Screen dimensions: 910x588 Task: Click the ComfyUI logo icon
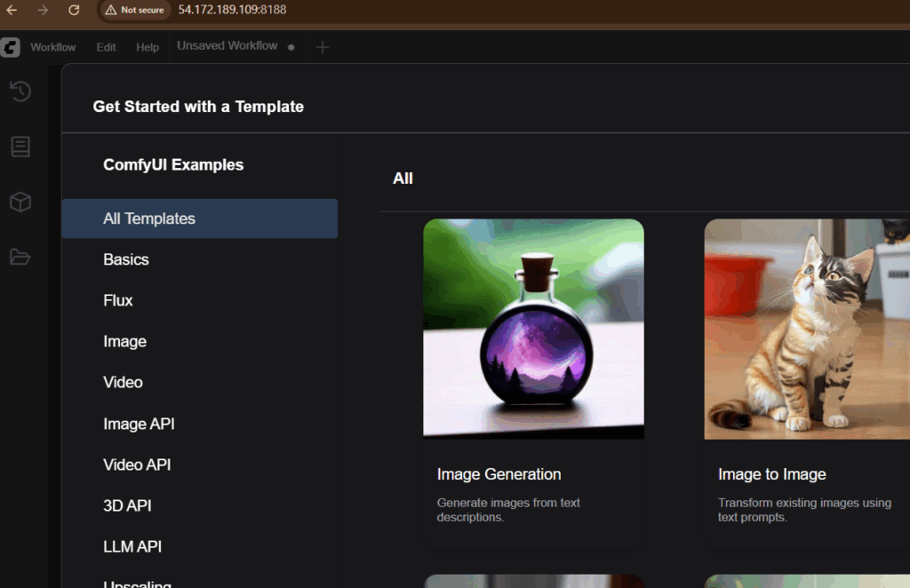coord(10,47)
